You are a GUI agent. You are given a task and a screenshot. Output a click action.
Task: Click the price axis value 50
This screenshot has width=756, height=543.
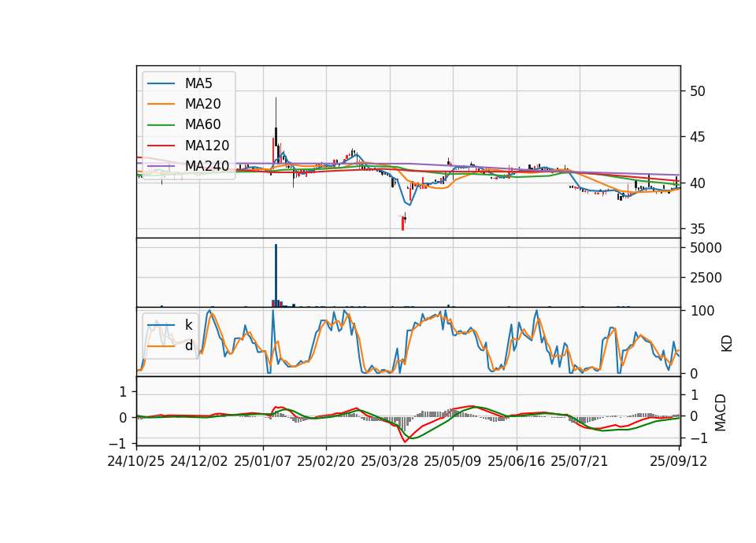(697, 91)
